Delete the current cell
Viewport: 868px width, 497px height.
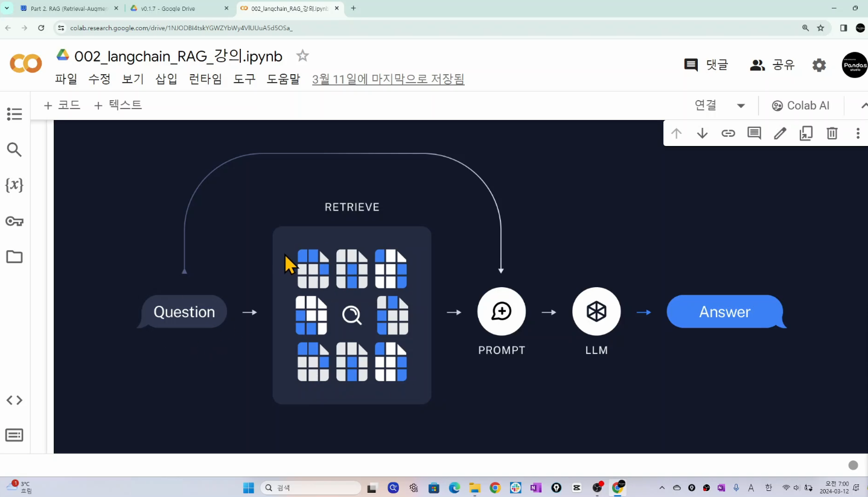(x=832, y=133)
